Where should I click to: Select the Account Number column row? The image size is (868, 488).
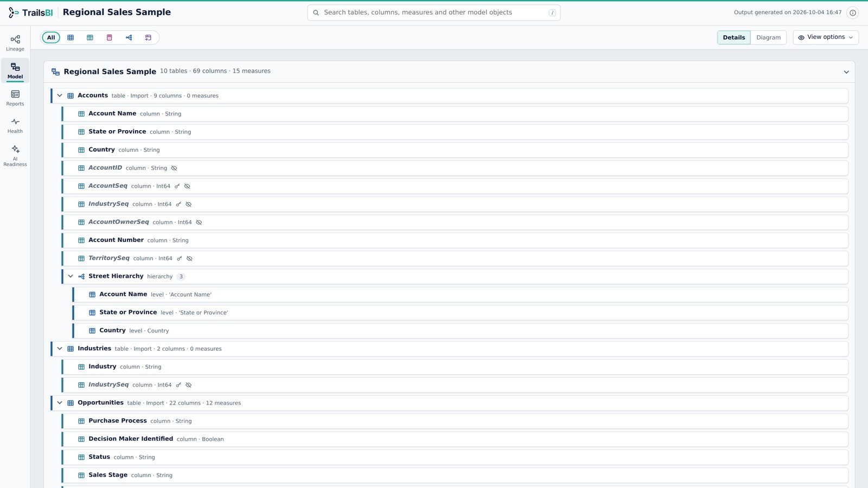tap(455, 240)
